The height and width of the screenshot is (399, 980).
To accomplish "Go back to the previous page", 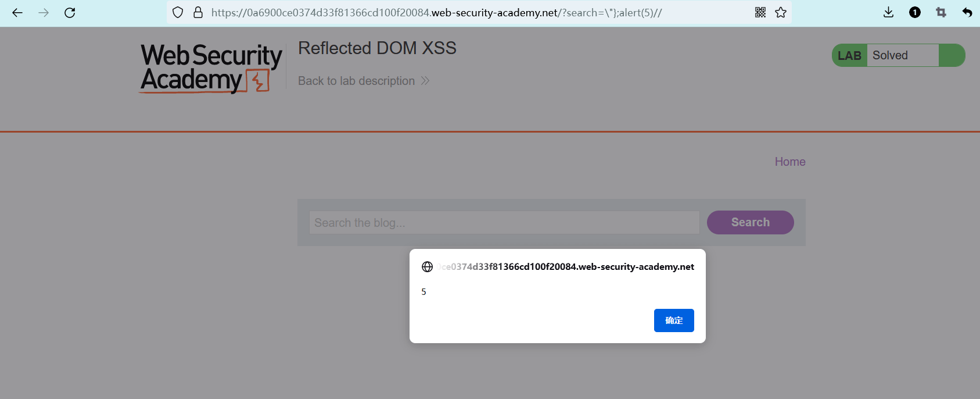I will 17,13.
